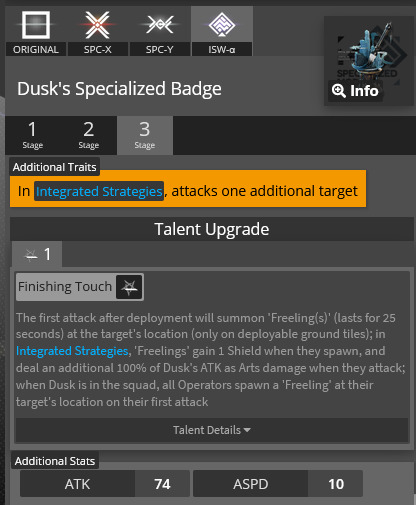This screenshot has width=416, height=505.
Task: Select the ISW-α module icon
Action: pyautogui.click(x=222, y=24)
